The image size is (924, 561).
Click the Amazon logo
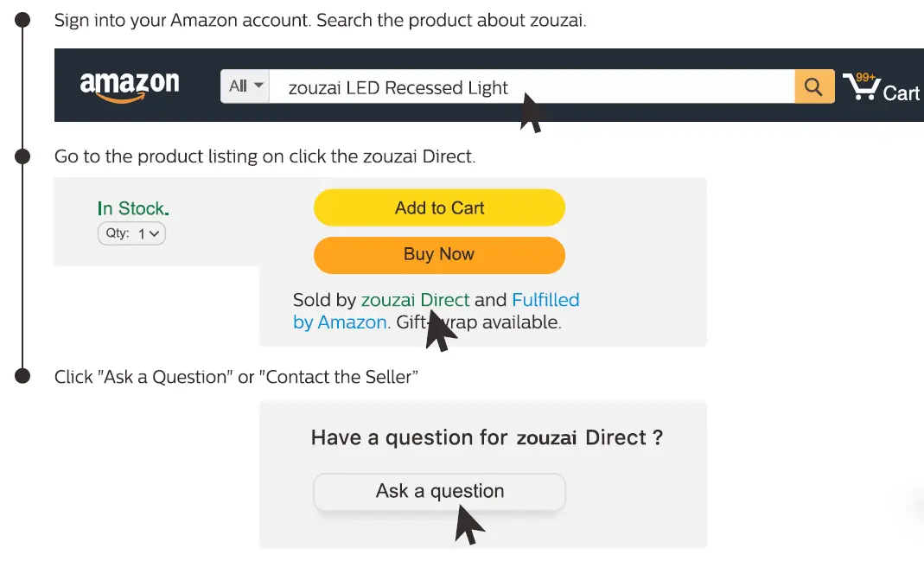tap(130, 86)
